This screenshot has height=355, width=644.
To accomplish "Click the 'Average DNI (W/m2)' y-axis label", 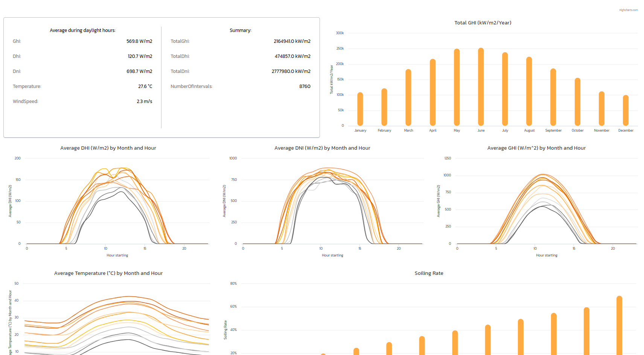I will (224, 201).
